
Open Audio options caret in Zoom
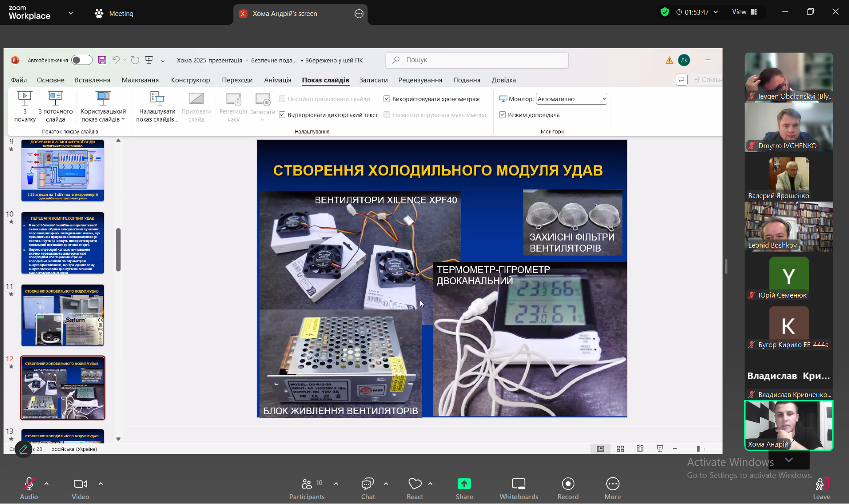(x=46, y=484)
